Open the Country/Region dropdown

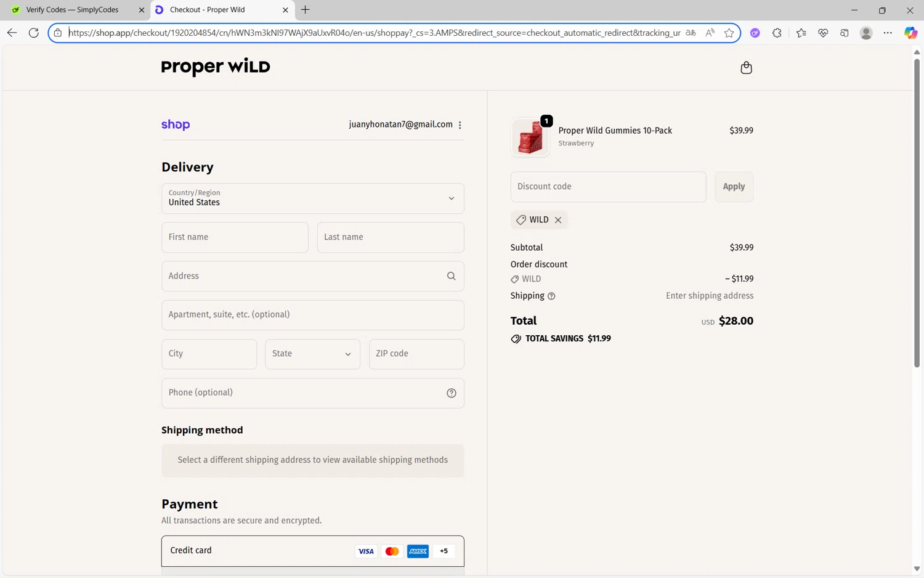click(313, 198)
